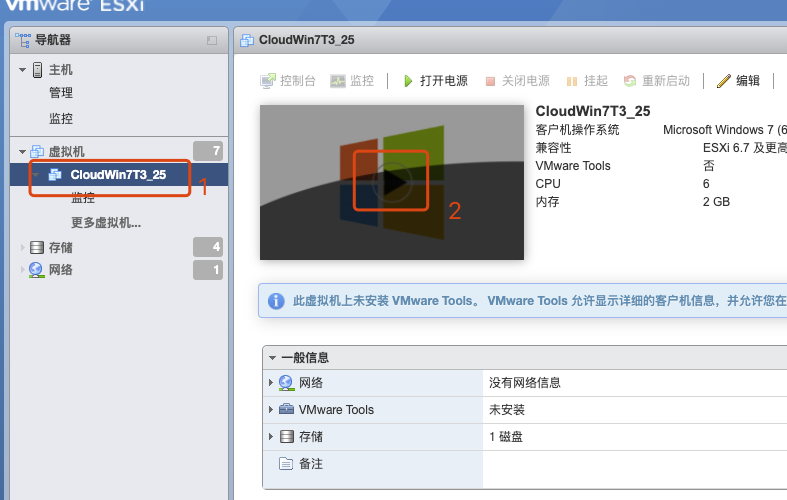787x500 pixels.
Task: Expand the 网络 navigator node
Action: [x=23, y=270]
